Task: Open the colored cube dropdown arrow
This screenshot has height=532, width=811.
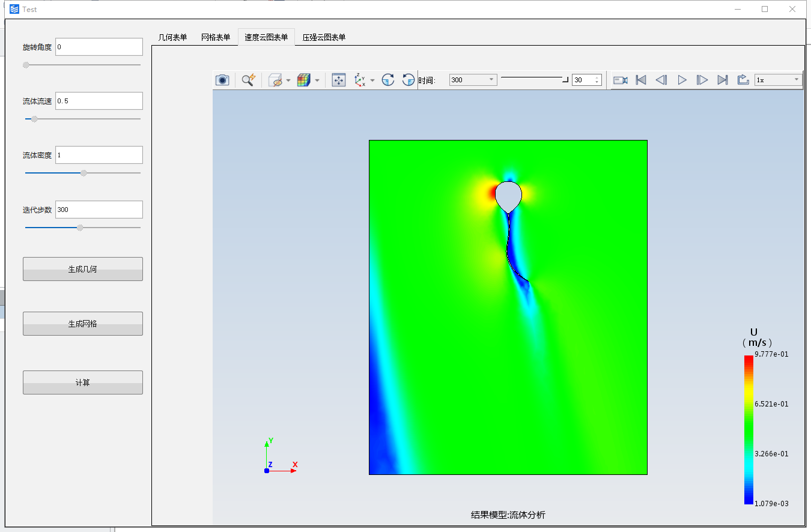Action: [x=317, y=80]
